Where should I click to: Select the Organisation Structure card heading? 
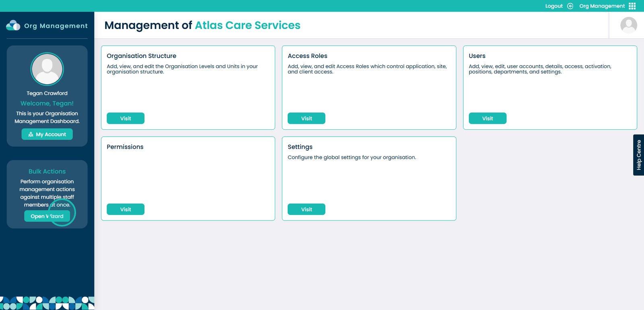141,56
